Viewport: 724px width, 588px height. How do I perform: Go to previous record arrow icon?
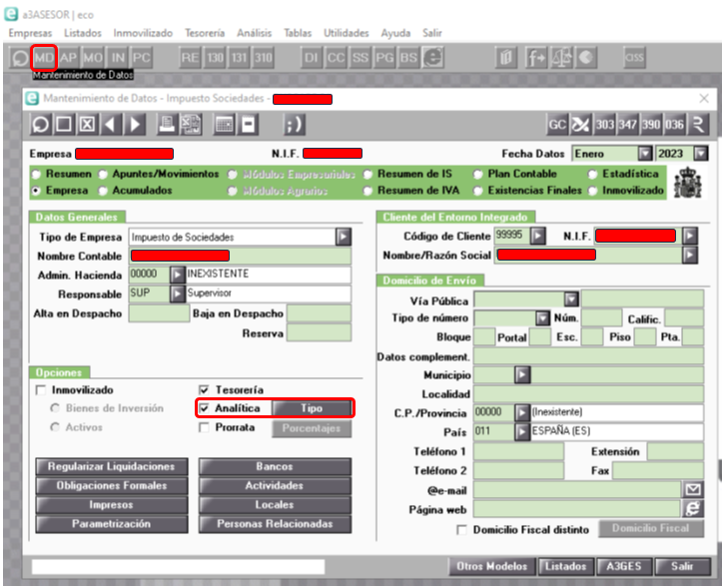(x=111, y=125)
